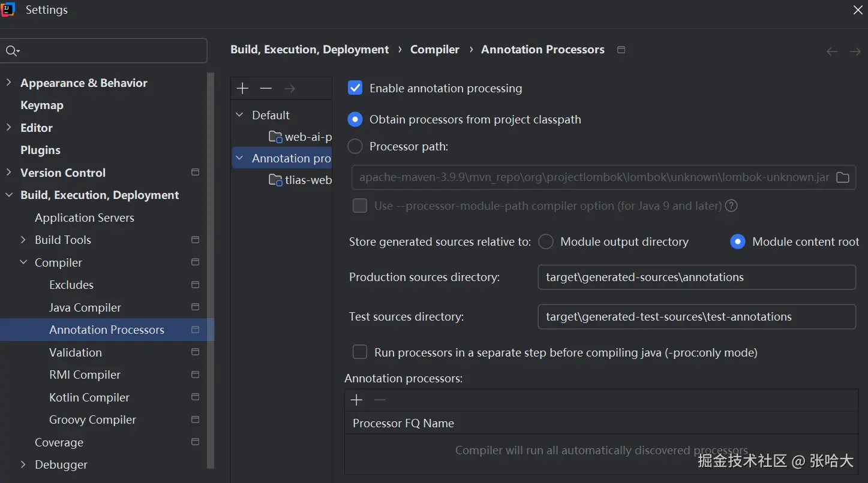Add an annotation processor with plus icon
Screen dimensions: 868x483
click(356, 400)
